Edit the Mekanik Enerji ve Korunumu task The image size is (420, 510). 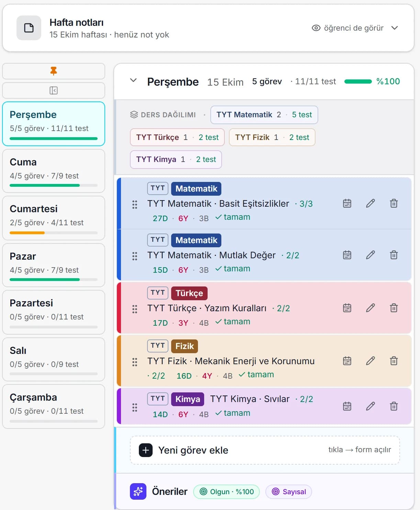click(x=371, y=361)
